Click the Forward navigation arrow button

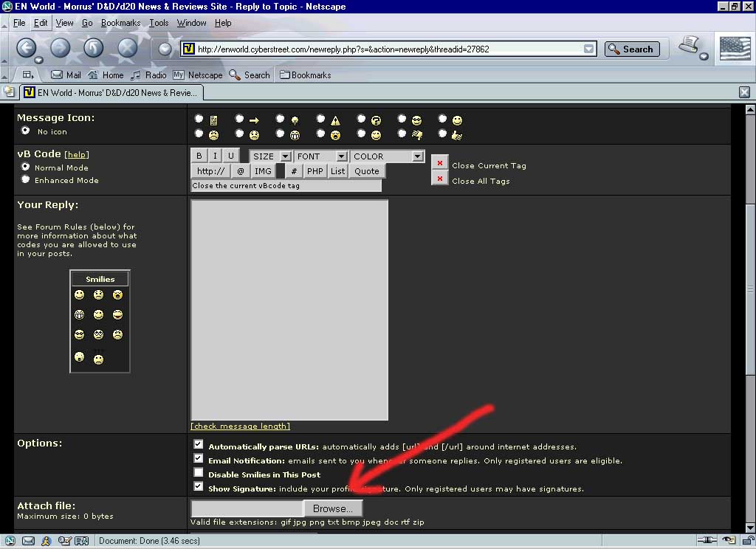61,48
